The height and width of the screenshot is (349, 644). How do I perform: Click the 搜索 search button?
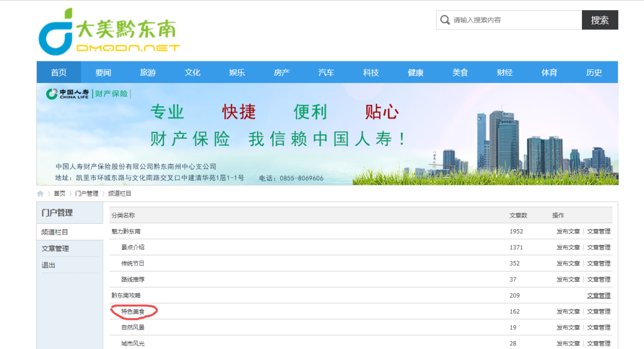tap(600, 20)
